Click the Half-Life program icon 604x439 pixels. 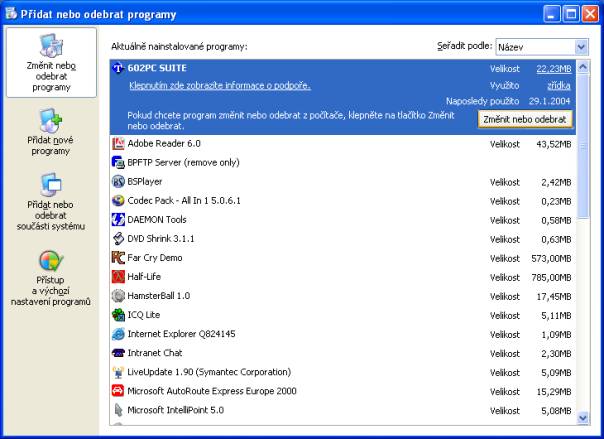(118, 277)
